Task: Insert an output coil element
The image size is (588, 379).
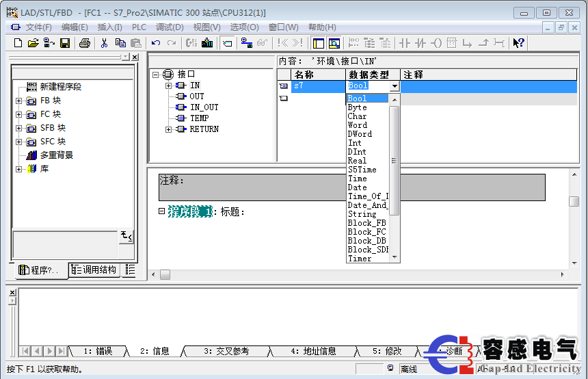Action: point(436,43)
